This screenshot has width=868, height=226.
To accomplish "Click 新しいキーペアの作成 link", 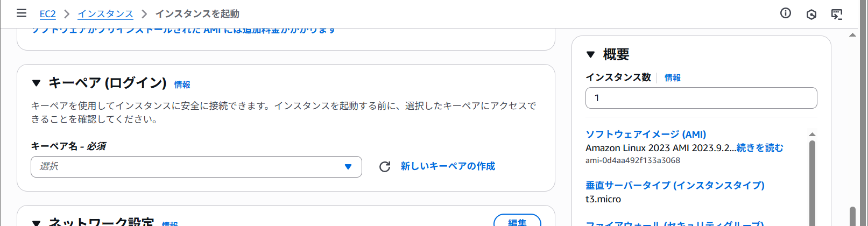I will tap(448, 166).
